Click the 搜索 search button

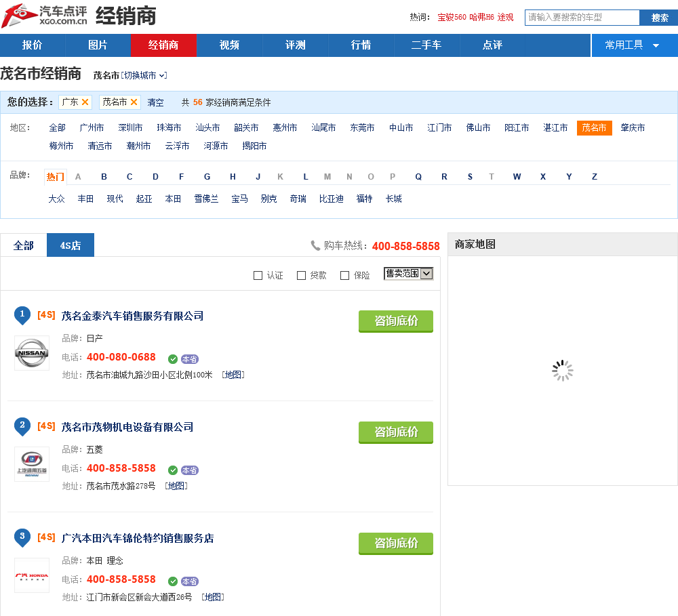[x=659, y=18]
